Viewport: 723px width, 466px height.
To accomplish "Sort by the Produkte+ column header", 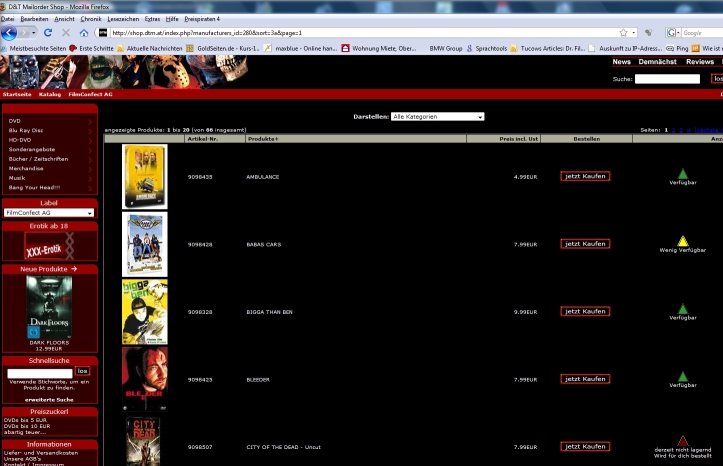I will pyautogui.click(x=263, y=139).
